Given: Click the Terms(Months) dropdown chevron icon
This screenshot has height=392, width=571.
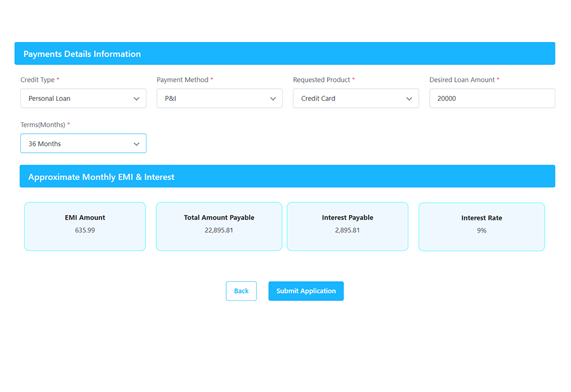Looking at the screenshot, I should (x=136, y=143).
